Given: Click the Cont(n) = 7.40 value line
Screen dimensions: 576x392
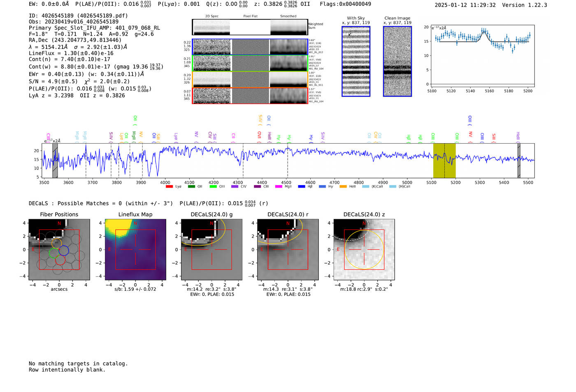Looking at the screenshot, I should click(70, 59).
